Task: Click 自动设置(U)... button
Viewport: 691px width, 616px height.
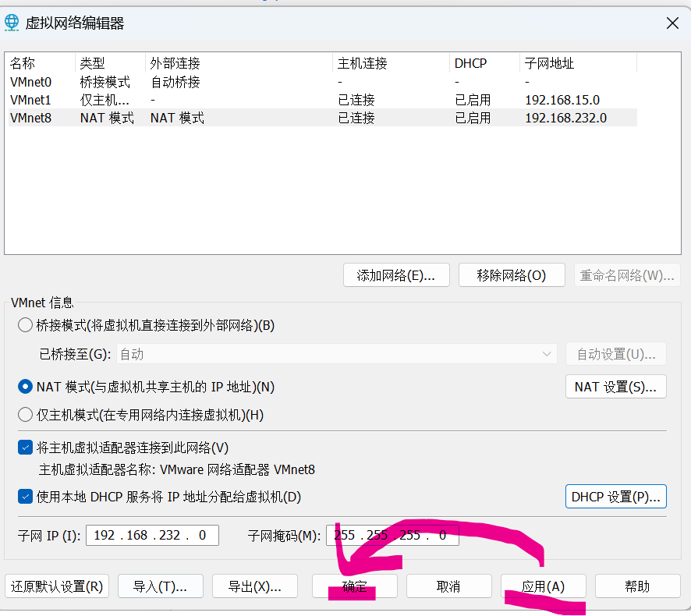Action: click(x=616, y=354)
